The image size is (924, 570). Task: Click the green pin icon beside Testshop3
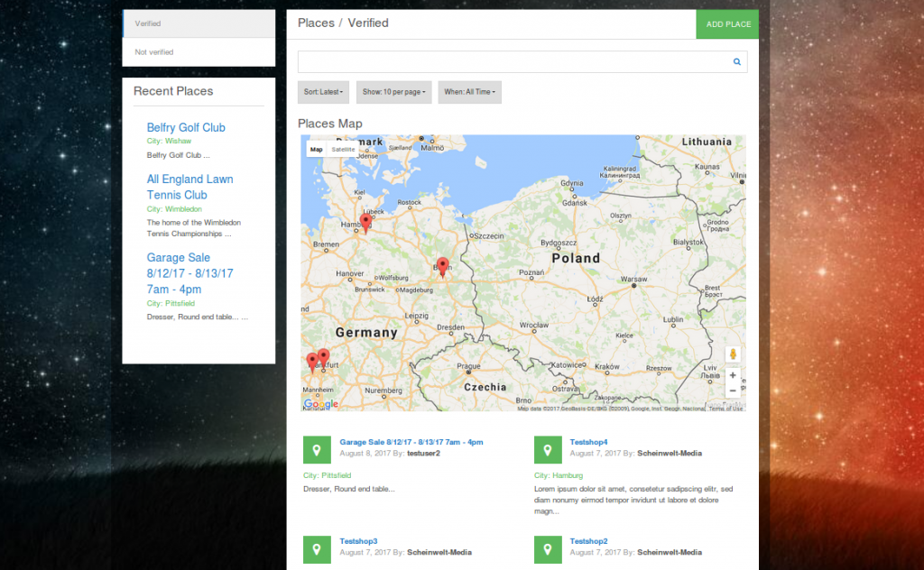point(317,549)
